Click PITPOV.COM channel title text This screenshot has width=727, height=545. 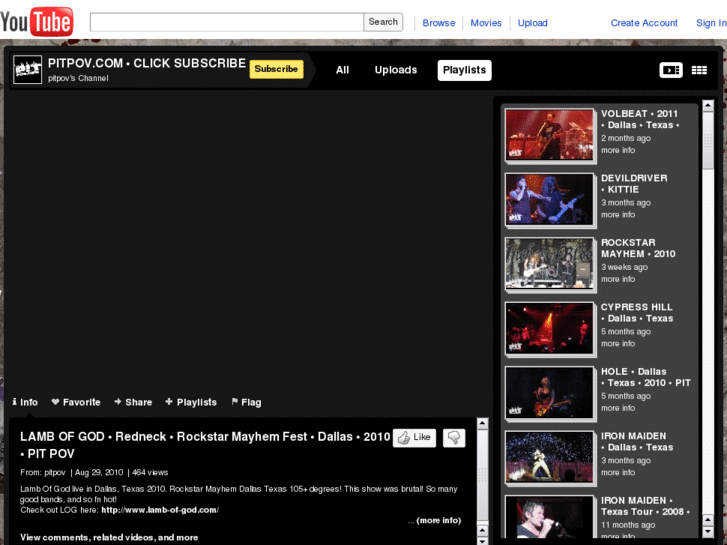point(147,63)
